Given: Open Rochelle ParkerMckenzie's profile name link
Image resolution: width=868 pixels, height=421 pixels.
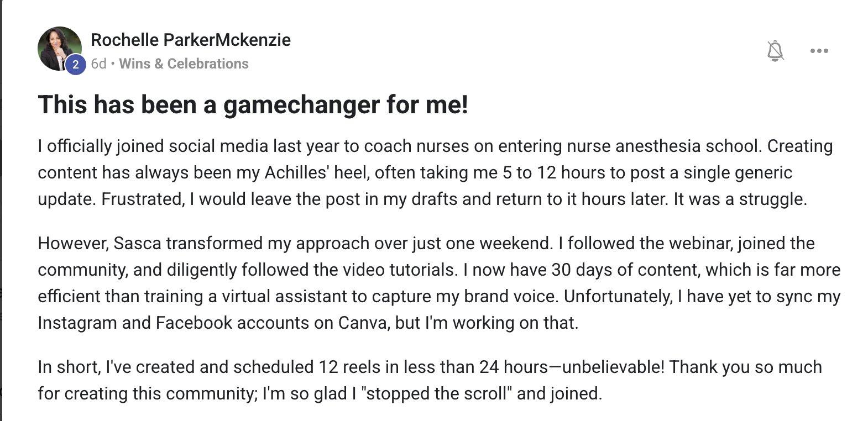Looking at the screenshot, I should tap(190, 40).
